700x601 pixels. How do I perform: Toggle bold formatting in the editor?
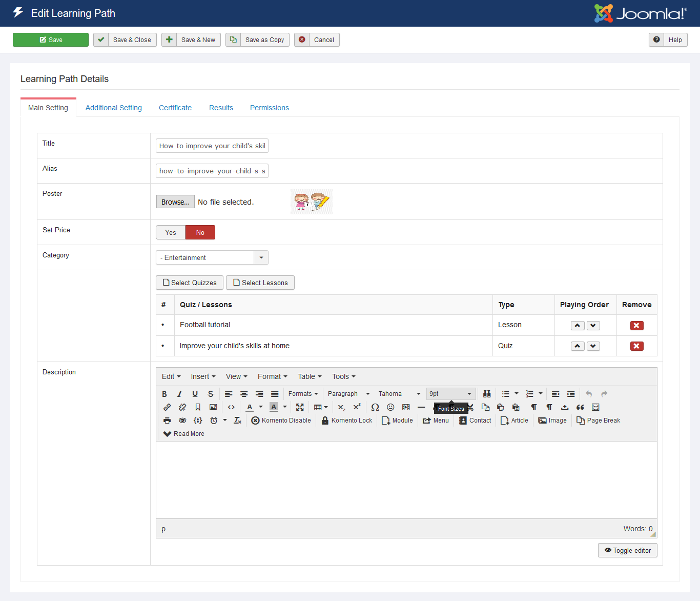click(164, 394)
